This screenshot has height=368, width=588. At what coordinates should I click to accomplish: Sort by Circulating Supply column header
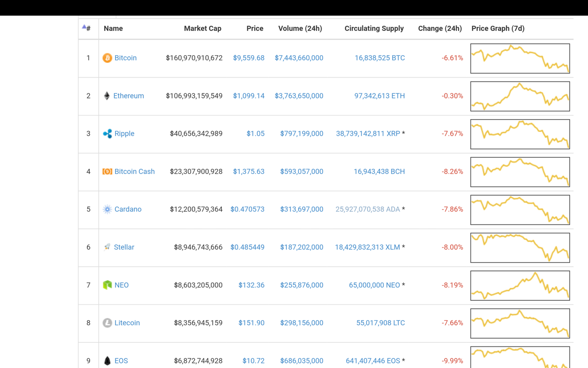[374, 29]
